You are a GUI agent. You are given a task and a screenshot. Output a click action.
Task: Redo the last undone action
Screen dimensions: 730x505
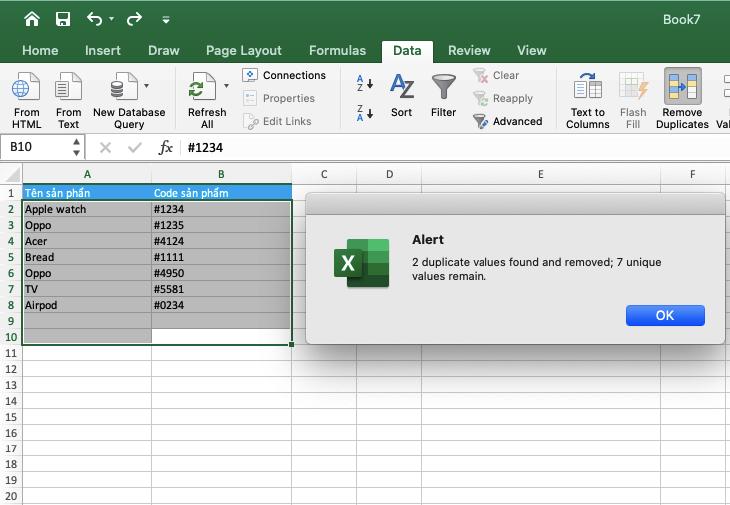point(134,19)
